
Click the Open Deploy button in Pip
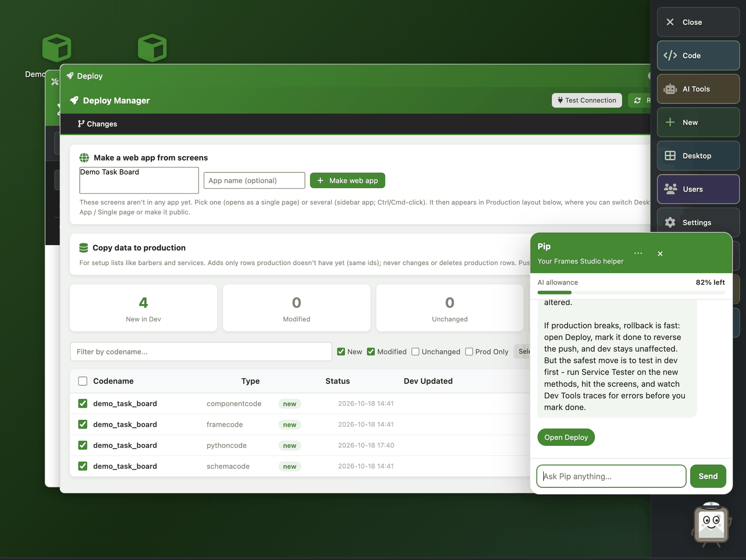566,437
